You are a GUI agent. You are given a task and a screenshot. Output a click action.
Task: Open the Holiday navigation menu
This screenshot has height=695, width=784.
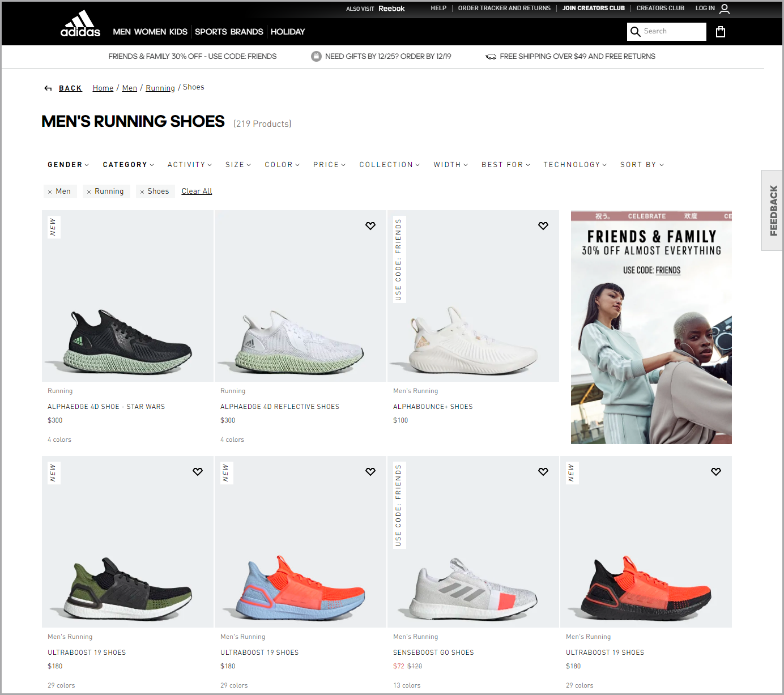pyautogui.click(x=288, y=32)
